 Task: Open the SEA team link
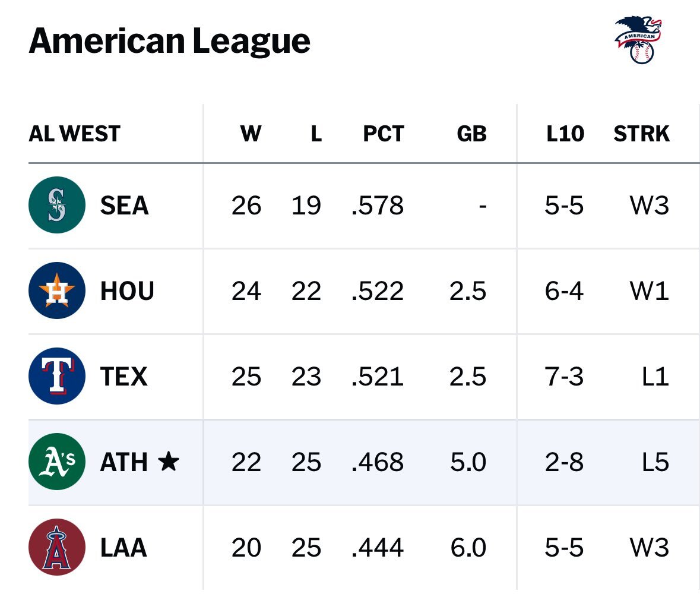(x=124, y=206)
